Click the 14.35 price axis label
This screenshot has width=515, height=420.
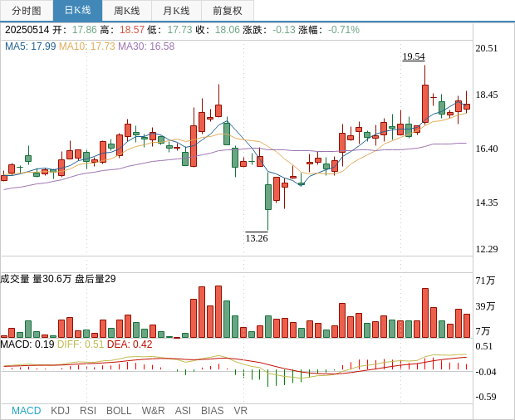pos(487,203)
